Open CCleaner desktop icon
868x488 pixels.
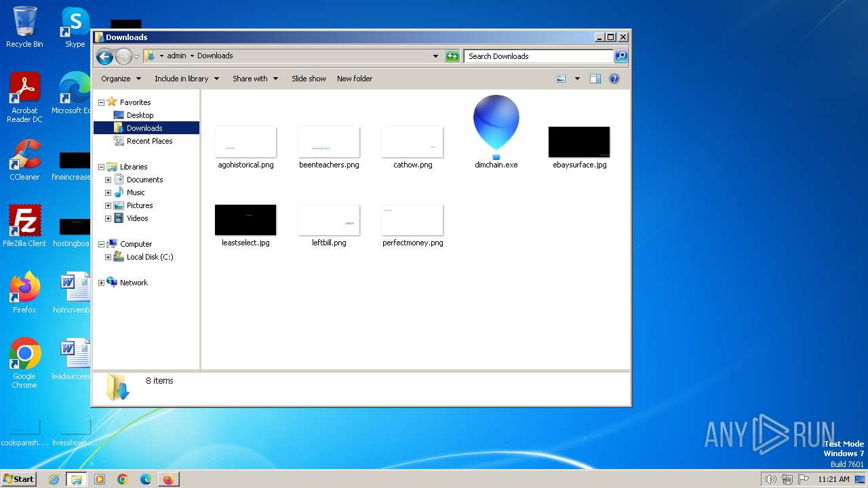(24, 160)
